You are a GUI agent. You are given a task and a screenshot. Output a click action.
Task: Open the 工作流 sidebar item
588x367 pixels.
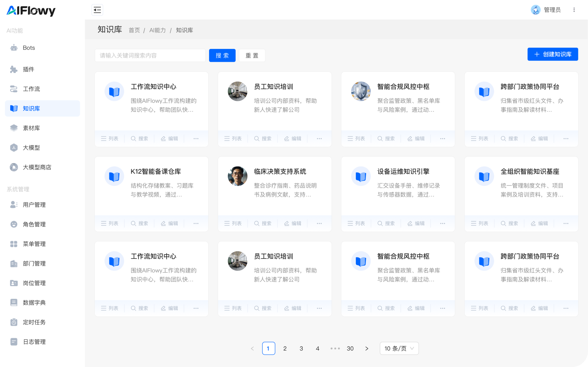point(31,89)
